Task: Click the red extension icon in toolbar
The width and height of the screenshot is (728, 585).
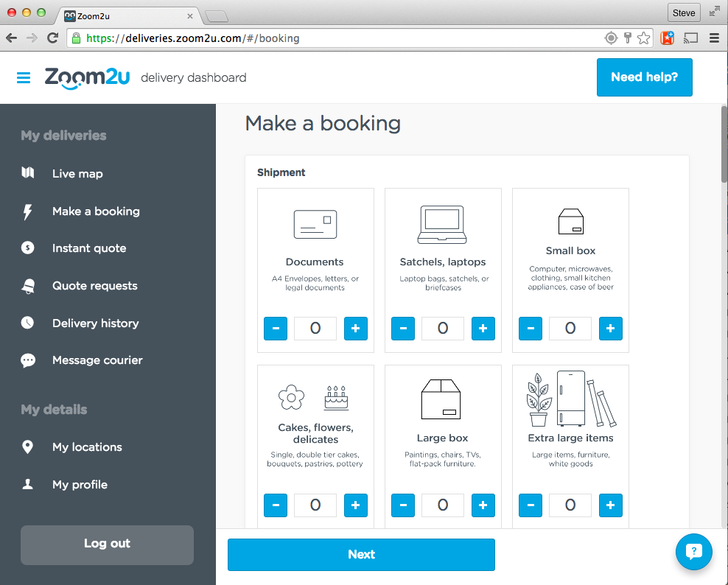Action: click(x=667, y=38)
